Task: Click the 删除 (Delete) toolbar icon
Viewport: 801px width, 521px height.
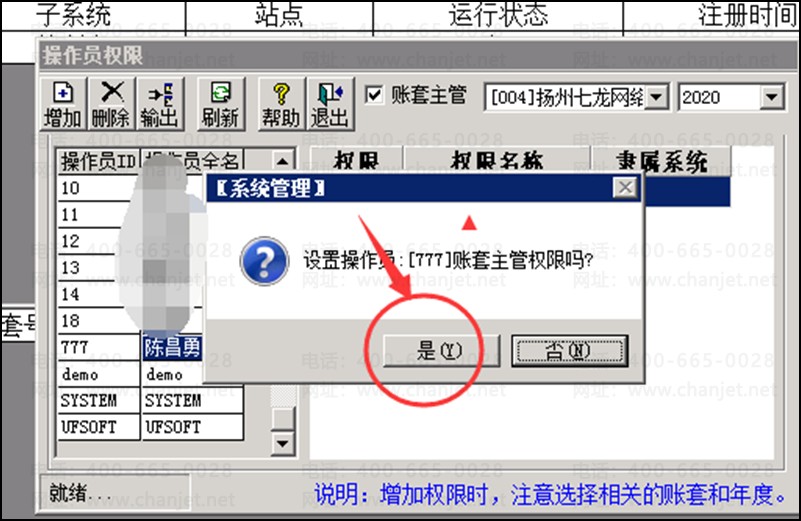Action: (x=111, y=105)
